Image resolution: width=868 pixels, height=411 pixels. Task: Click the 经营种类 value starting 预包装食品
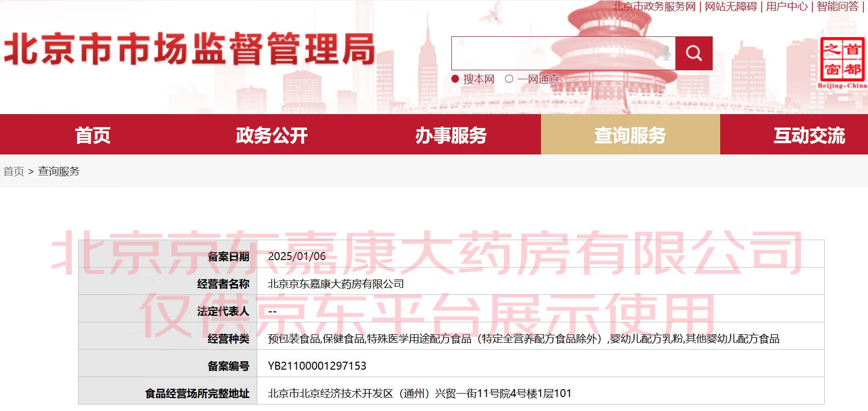(x=524, y=339)
